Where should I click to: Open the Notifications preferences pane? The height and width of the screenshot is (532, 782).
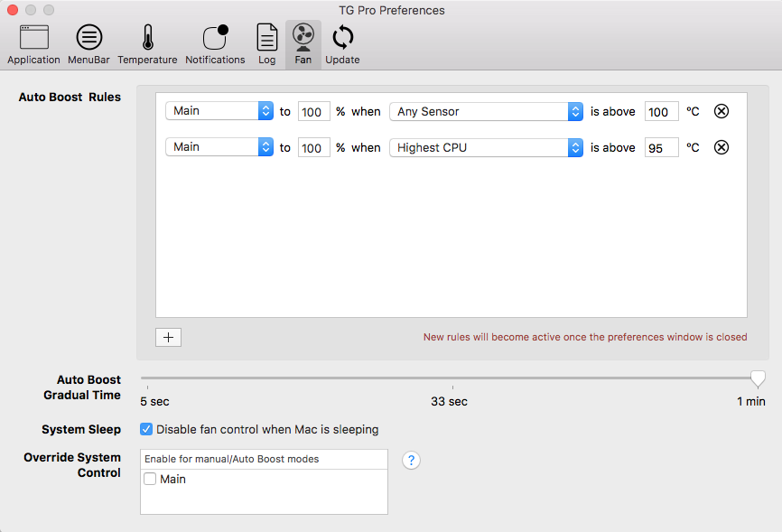coord(215,45)
